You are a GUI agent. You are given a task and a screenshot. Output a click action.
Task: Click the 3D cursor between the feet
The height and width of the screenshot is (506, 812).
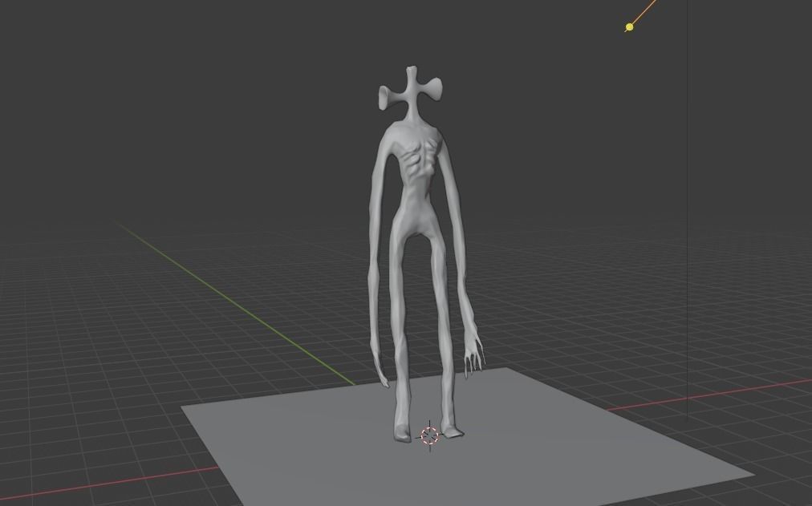(430, 435)
